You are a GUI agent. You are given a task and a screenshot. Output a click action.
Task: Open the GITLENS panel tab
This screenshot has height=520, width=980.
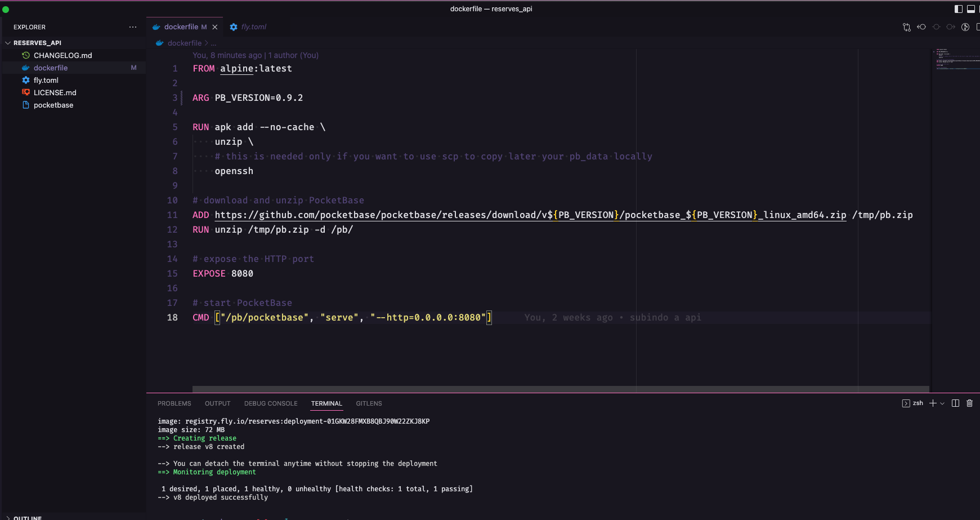[369, 403]
